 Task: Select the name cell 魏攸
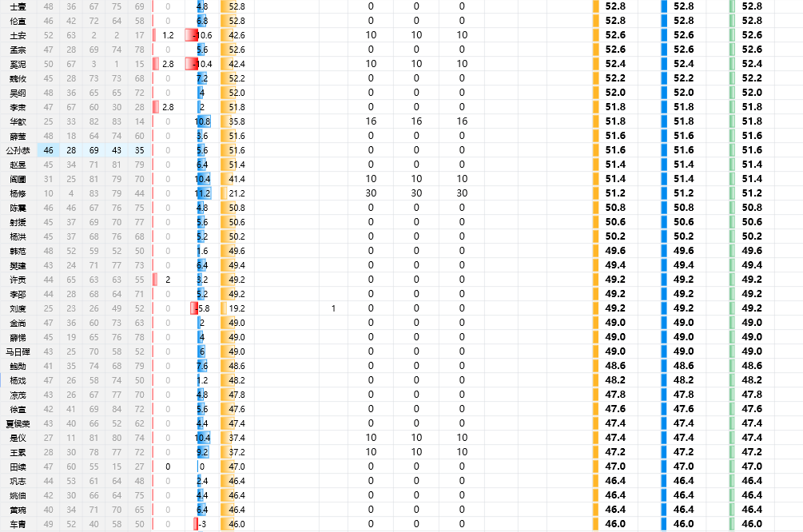[x=18, y=79]
